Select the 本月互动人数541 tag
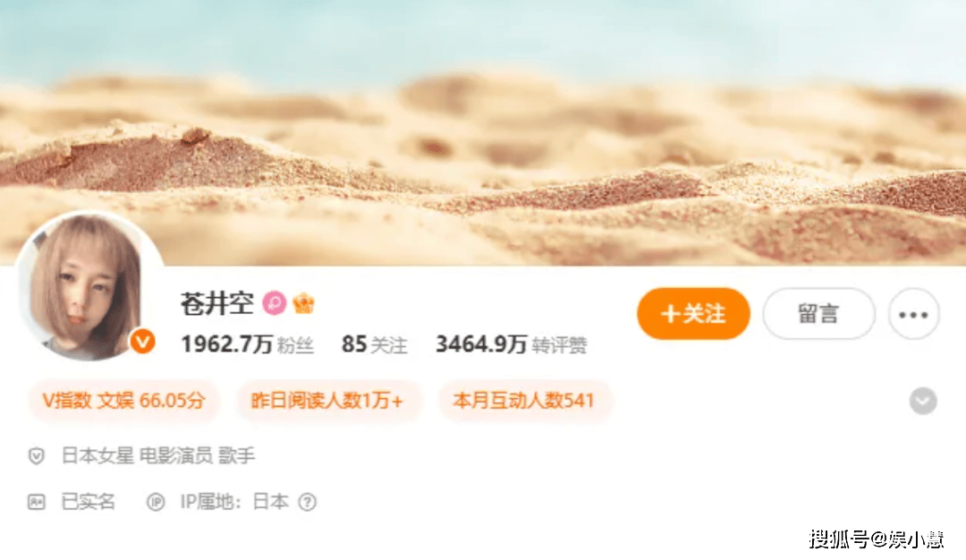 click(523, 401)
